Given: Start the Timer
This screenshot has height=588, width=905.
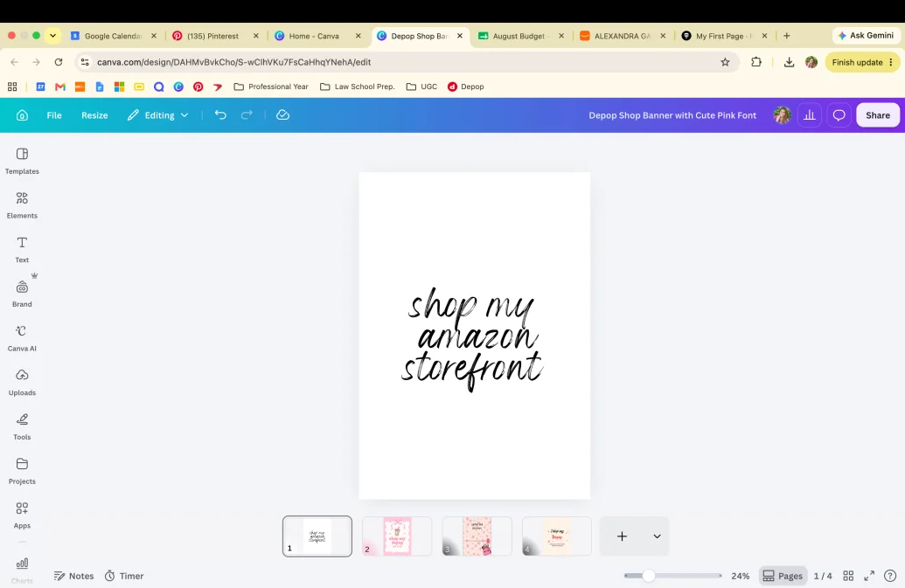Looking at the screenshot, I should (124, 576).
